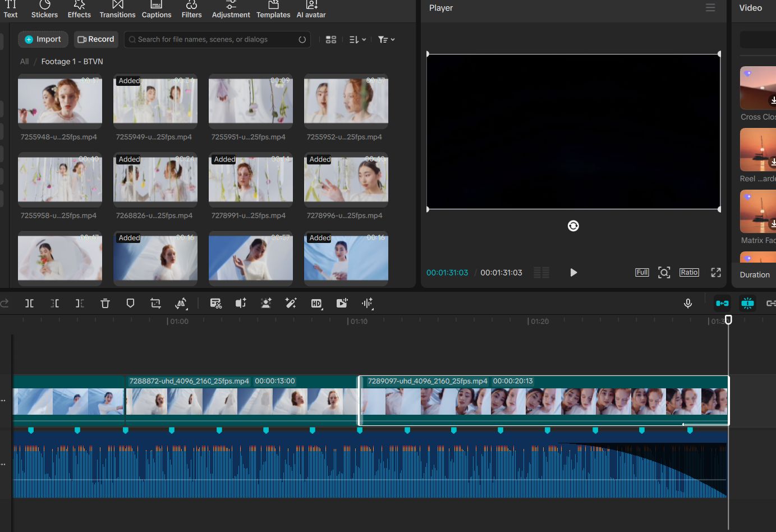Image resolution: width=776 pixels, height=532 pixels.
Task: Add a marker with the shield icon
Action: pos(130,303)
